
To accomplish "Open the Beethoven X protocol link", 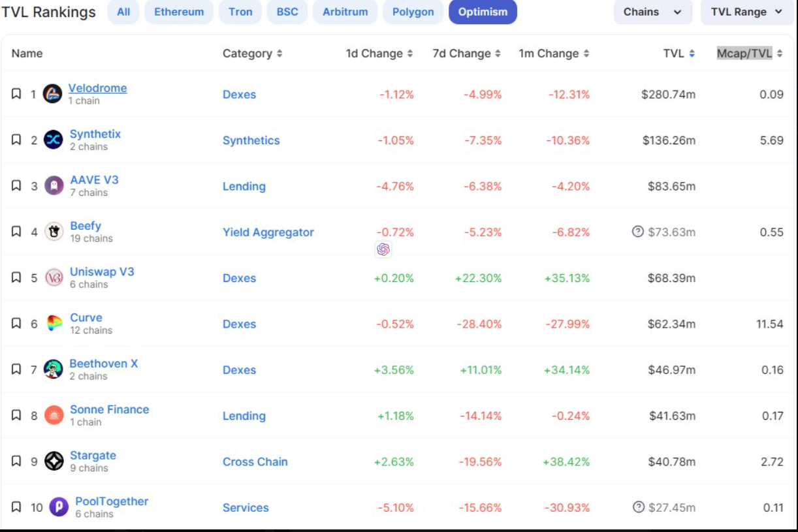I will (x=104, y=364).
